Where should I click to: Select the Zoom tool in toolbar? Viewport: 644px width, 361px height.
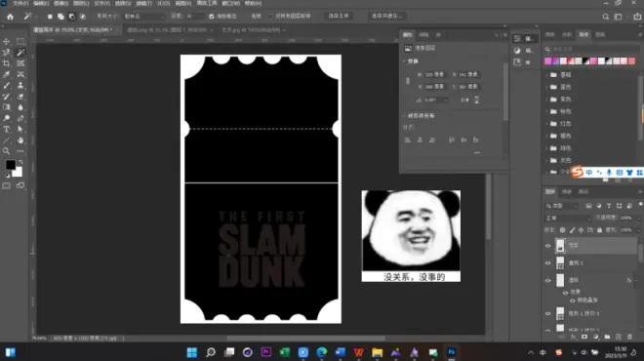point(7,151)
